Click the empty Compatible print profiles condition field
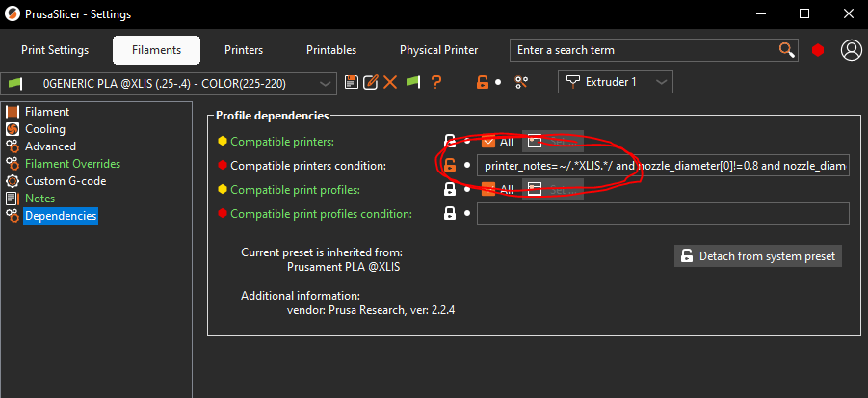The image size is (868, 398). pos(663,213)
